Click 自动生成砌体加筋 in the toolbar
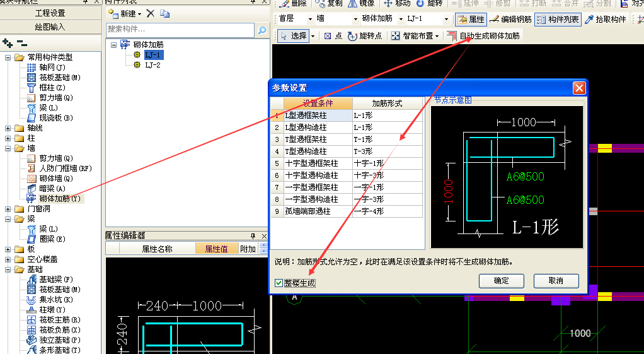This screenshot has width=644, height=354. [x=483, y=36]
